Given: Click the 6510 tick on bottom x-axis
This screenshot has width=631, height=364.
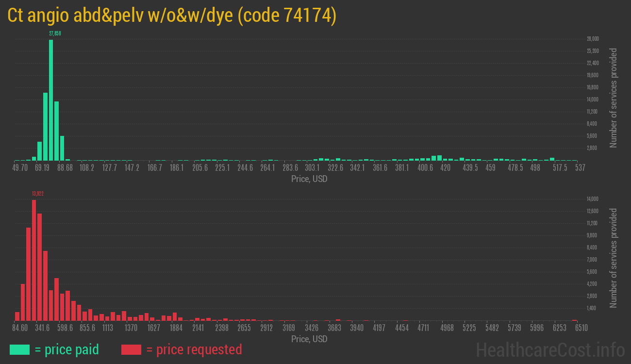Looking at the screenshot, I should pos(581,328).
